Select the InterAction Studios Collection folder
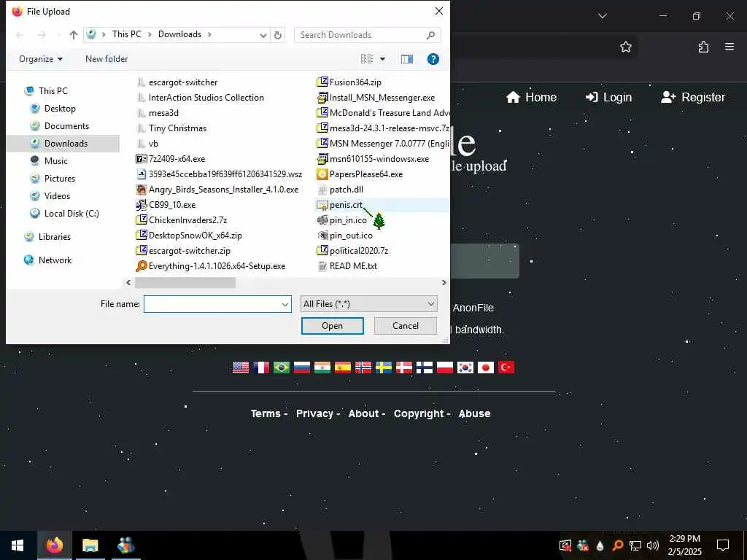The height and width of the screenshot is (560, 747). point(200,98)
